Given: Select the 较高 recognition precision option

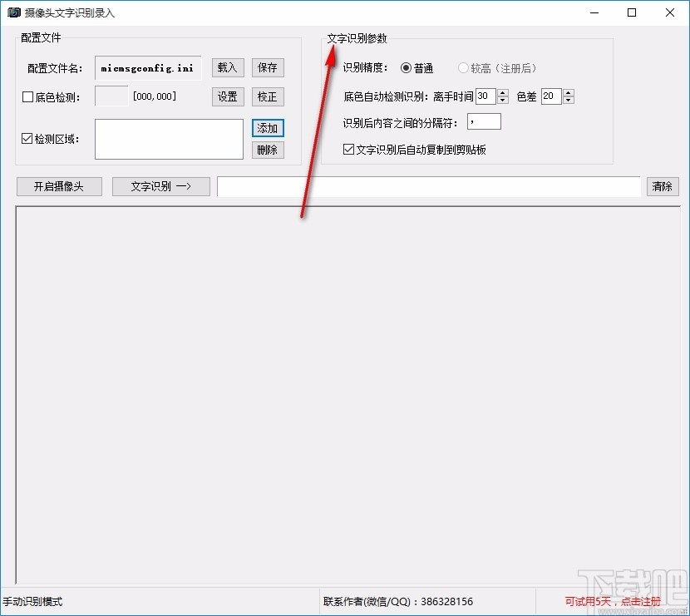Looking at the screenshot, I should pyautogui.click(x=463, y=68).
